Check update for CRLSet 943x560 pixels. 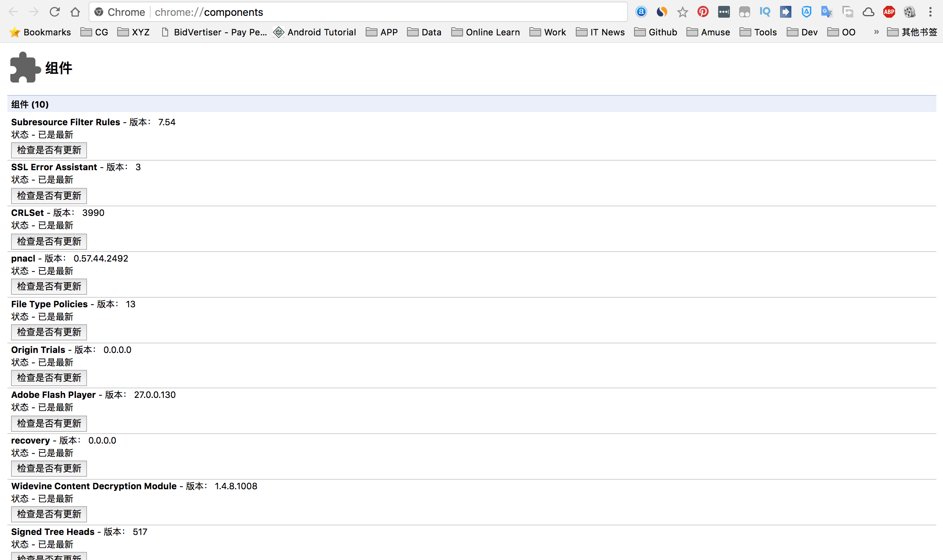point(49,242)
